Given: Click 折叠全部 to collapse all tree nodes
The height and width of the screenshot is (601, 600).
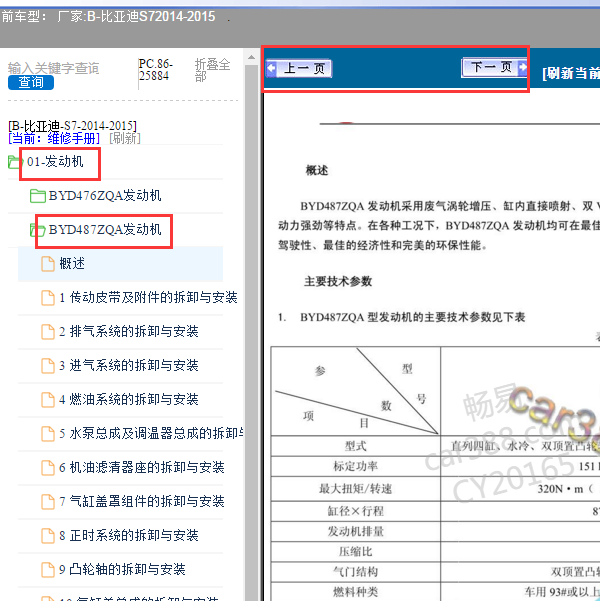Looking at the screenshot, I should coord(212,70).
